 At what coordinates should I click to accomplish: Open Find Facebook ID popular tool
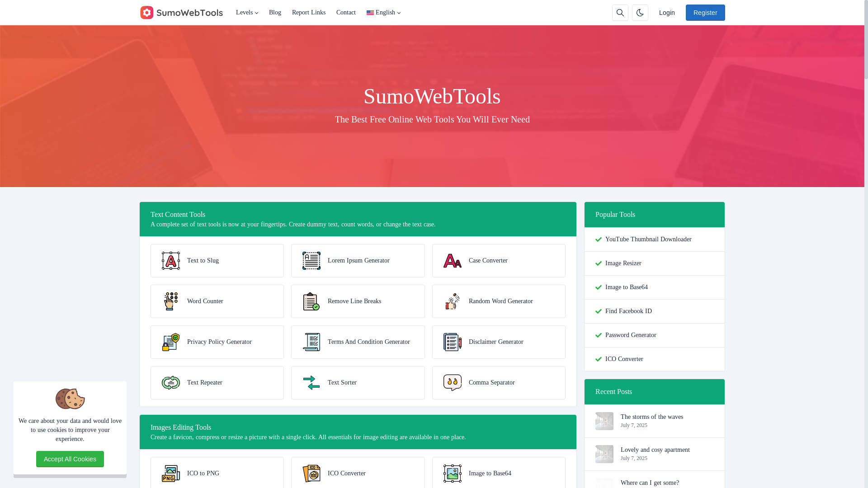pos(628,311)
